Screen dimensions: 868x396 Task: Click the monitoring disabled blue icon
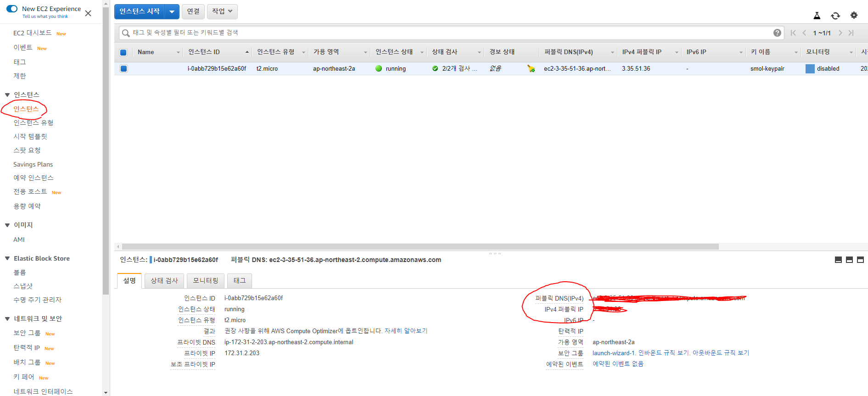[x=810, y=68]
